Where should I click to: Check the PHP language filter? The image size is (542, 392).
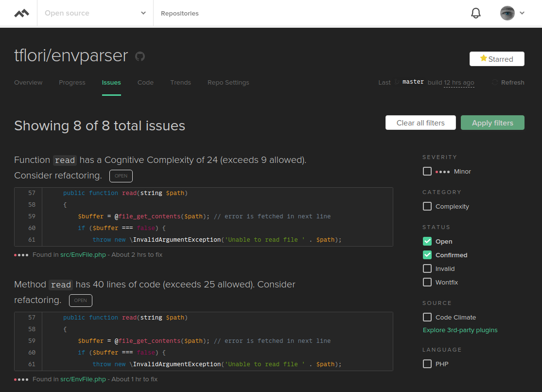(x=427, y=364)
